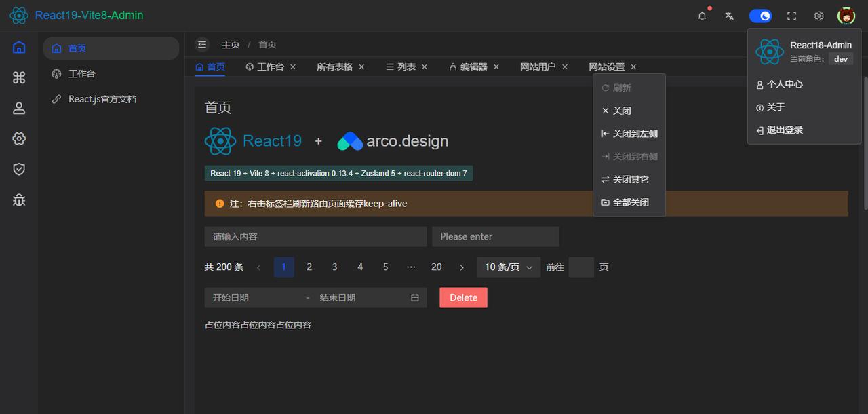Open the shield icon in left rail
The height and width of the screenshot is (414, 868).
(19, 169)
